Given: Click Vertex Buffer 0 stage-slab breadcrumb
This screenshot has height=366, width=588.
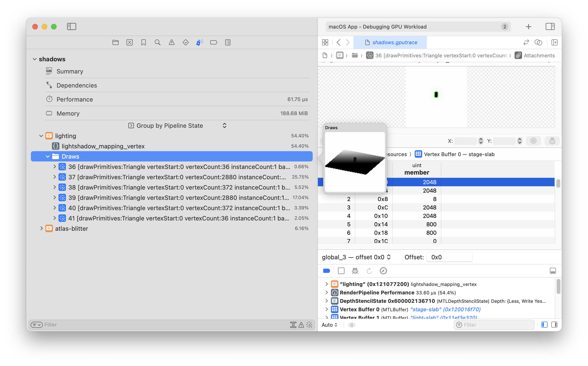Looking at the screenshot, I should click(454, 154).
